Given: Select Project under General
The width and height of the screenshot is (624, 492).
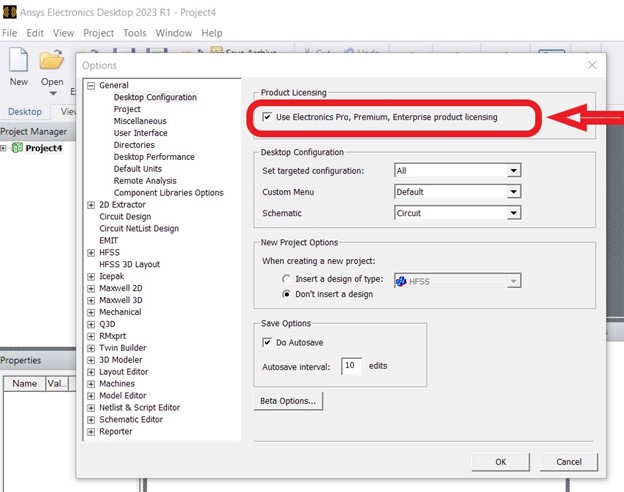Looking at the screenshot, I should pos(127,109).
